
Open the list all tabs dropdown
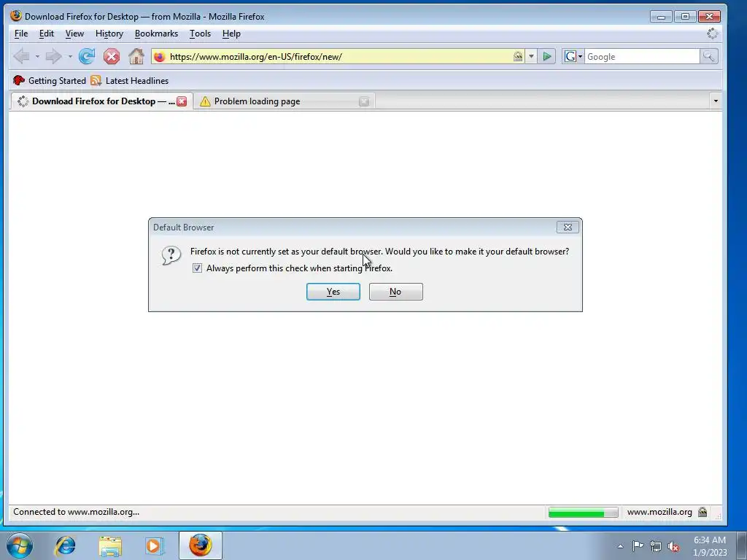(x=716, y=101)
